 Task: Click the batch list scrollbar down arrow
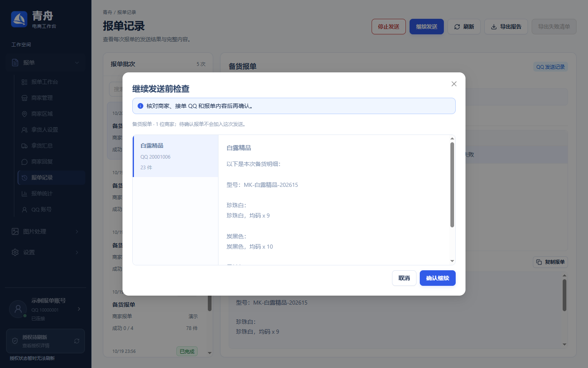[x=209, y=353]
